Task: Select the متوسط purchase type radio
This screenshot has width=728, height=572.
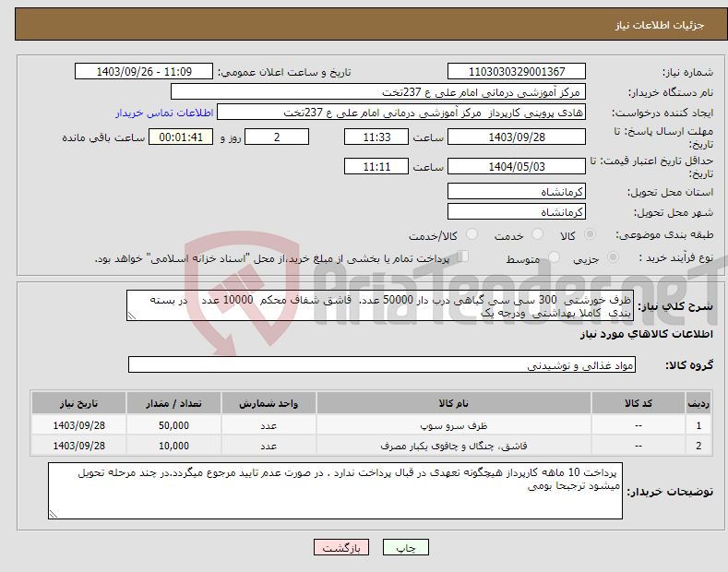Action: (x=554, y=257)
